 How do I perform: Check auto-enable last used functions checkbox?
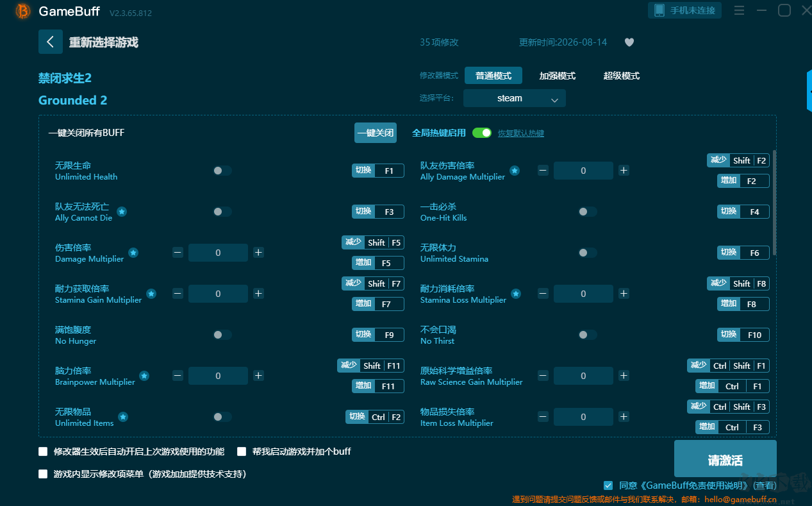click(x=43, y=451)
